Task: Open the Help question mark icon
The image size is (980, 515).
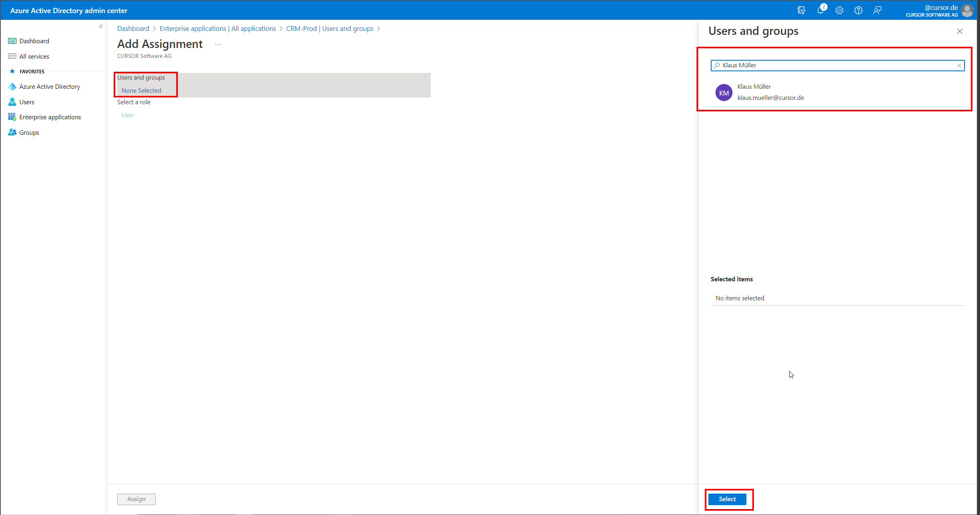Action: [x=858, y=10]
